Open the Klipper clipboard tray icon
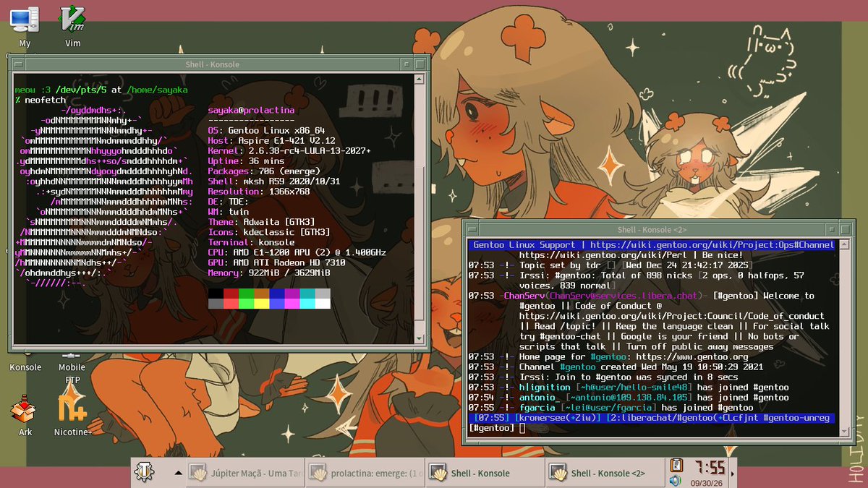Image resolution: width=868 pixels, height=488 pixels. click(x=677, y=466)
